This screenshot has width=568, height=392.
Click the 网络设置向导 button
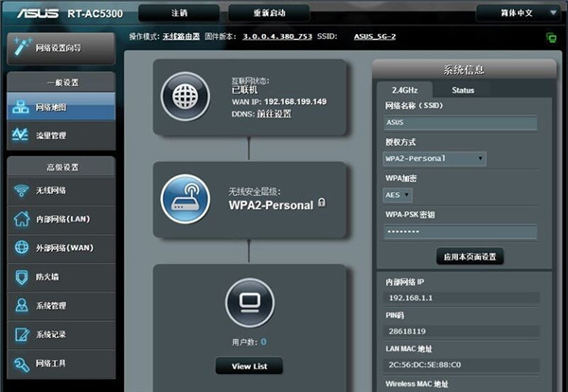pos(61,48)
